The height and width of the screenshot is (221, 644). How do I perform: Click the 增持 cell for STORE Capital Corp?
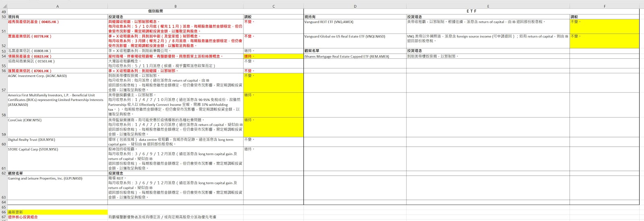pyautogui.click(x=273, y=159)
